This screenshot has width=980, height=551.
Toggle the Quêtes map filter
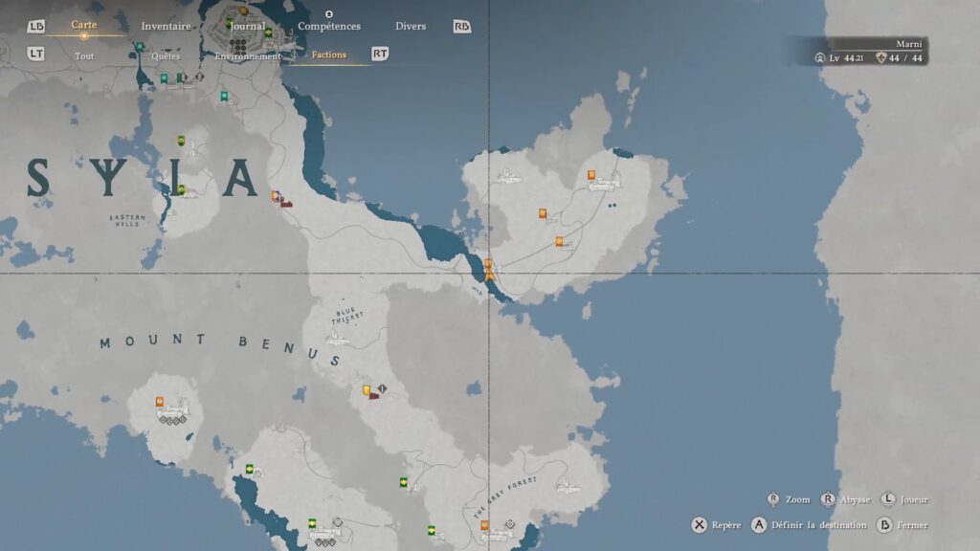(166, 55)
